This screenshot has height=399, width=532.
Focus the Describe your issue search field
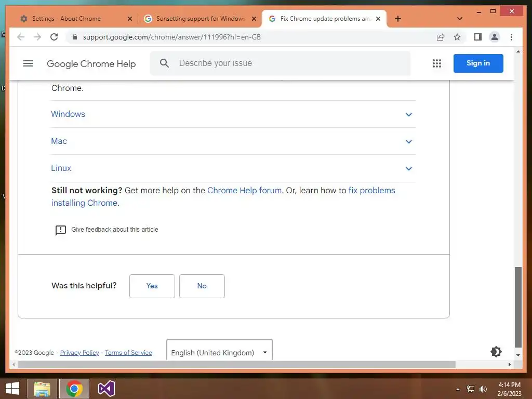(280, 63)
